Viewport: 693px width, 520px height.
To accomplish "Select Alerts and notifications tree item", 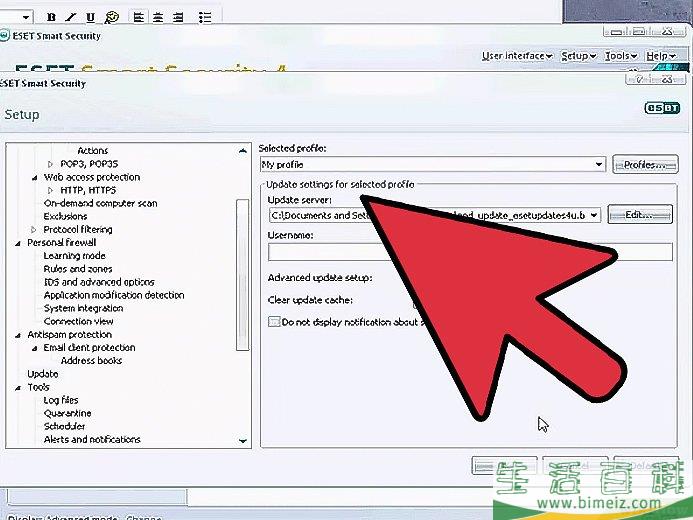I will 92,440.
